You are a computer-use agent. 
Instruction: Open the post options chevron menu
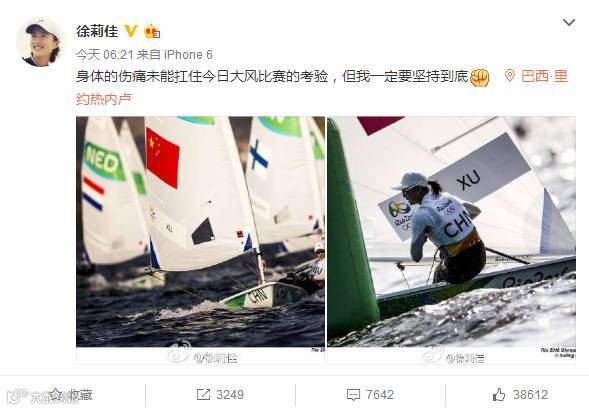(x=569, y=23)
